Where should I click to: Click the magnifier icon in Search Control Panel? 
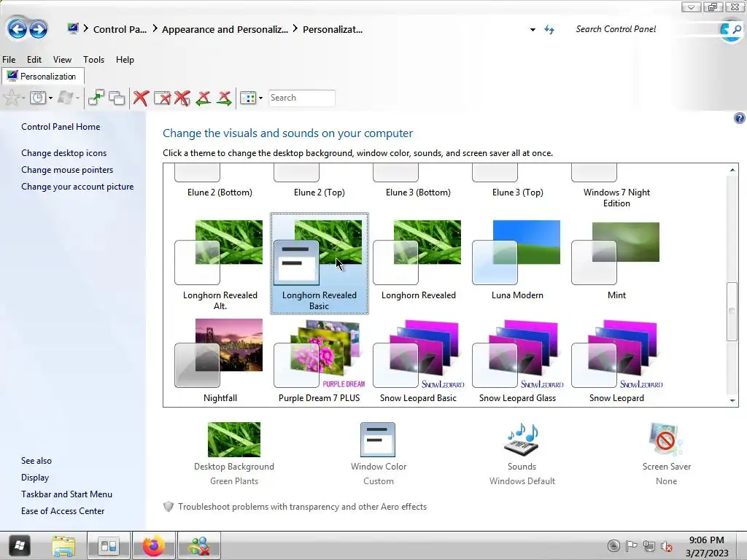tap(737, 29)
